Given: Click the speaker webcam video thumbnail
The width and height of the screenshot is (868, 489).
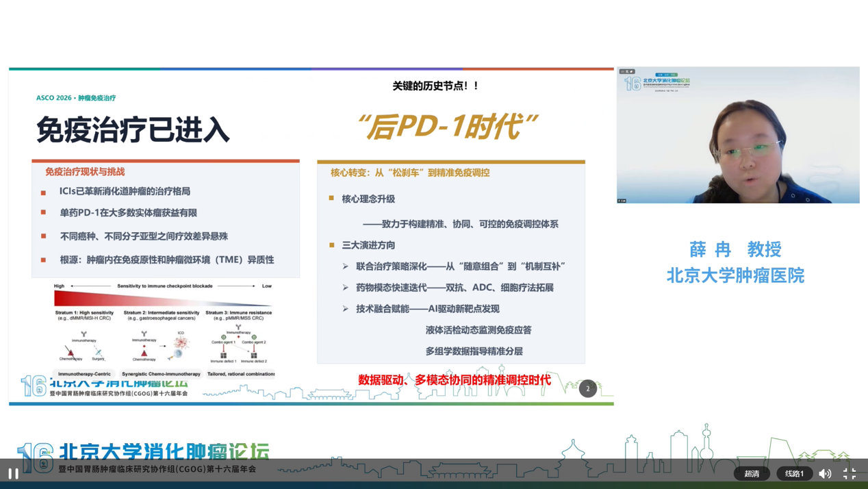Looking at the screenshot, I should click(738, 135).
